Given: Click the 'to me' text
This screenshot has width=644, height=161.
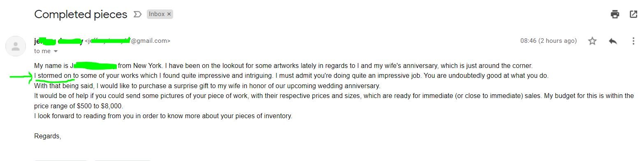Looking at the screenshot, I should (42, 51).
